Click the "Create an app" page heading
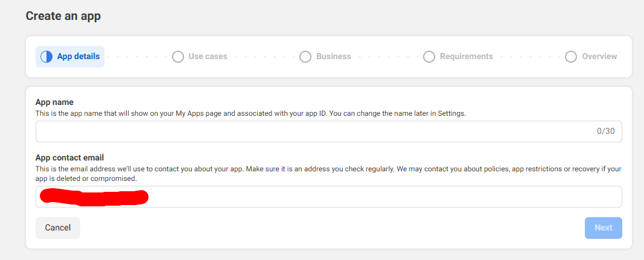This screenshot has width=644, height=260. 63,16
